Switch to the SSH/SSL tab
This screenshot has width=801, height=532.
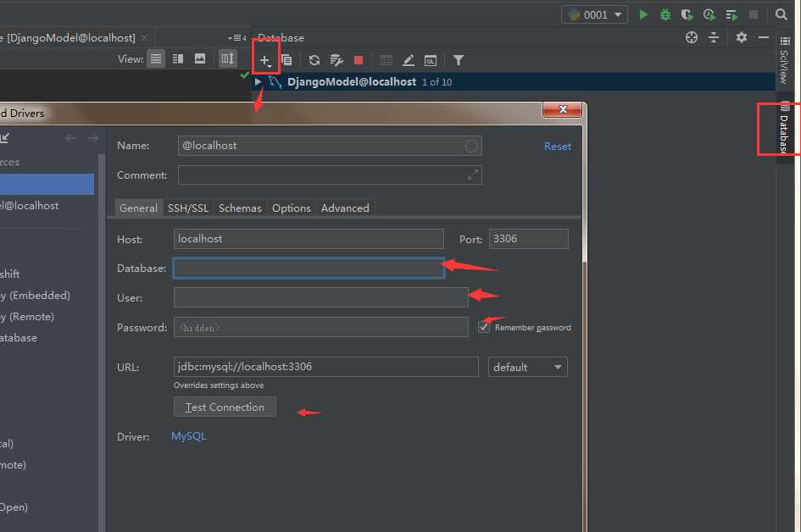pos(188,208)
